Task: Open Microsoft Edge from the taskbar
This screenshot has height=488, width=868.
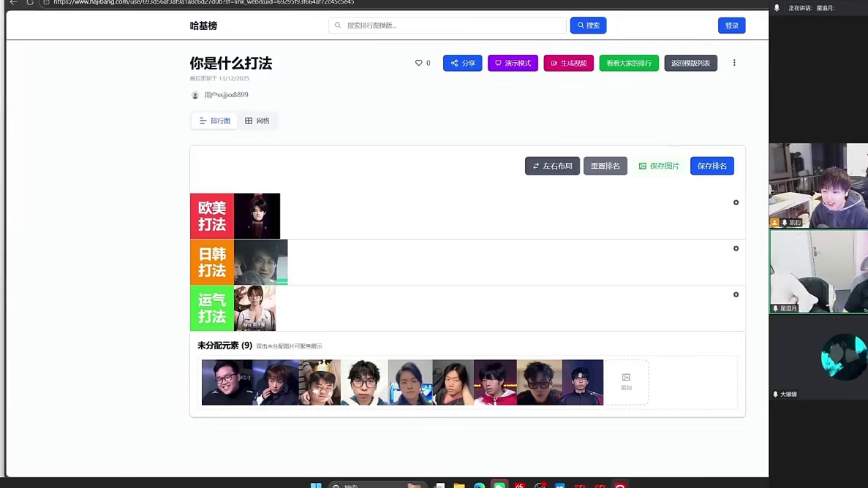Action: click(x=479, y=485)
